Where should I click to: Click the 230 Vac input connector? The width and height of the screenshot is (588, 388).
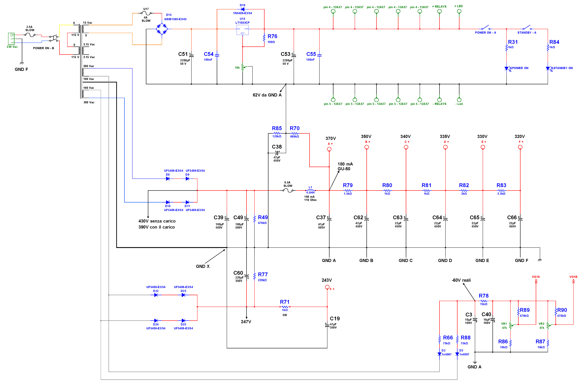click(x=11, y=39)
